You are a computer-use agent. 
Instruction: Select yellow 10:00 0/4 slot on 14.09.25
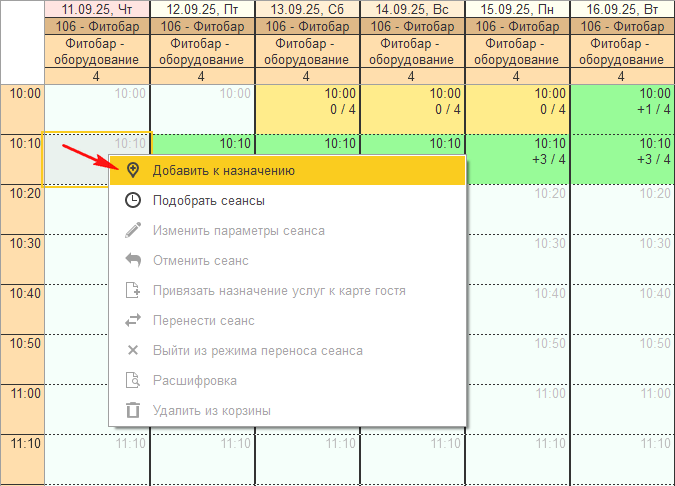(x=412, y=109)
